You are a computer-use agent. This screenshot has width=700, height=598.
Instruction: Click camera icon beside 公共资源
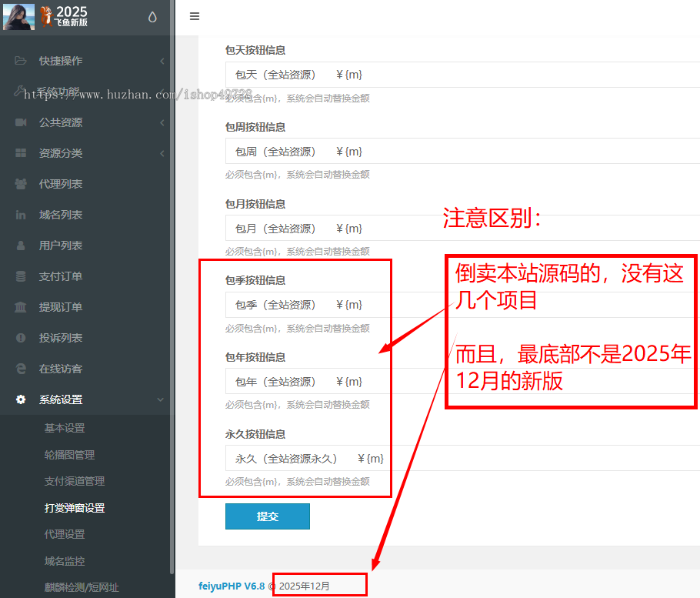[x=21, y=122]
